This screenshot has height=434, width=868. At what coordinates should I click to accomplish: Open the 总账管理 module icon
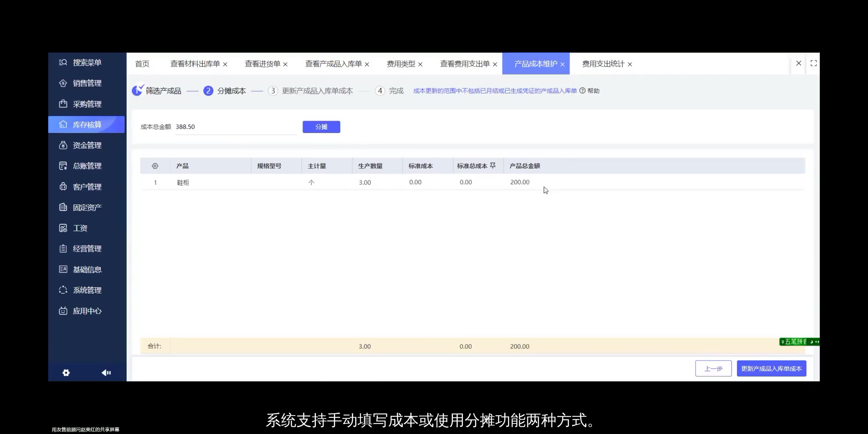point(63,166)
